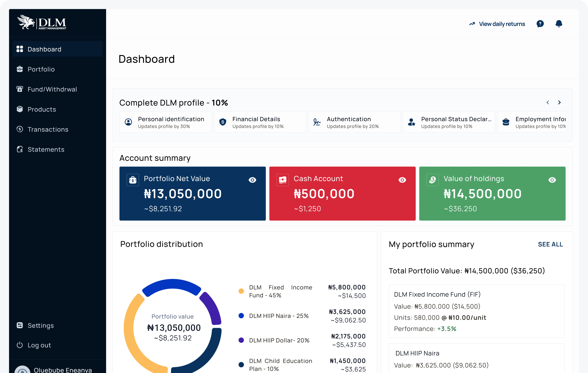Click the DLM Asset Management logo
This screenshot has width=588, height=373.
42,23
